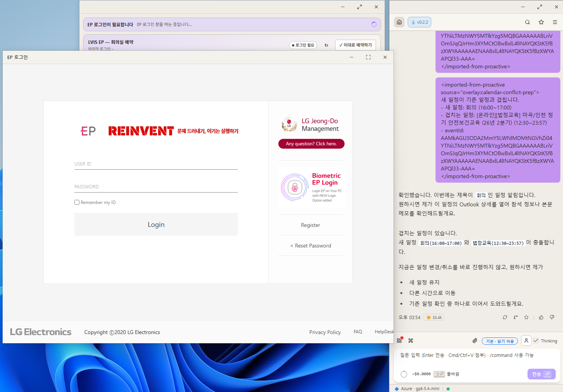Open the FAQ link in the footer

[x=358, y=332]
